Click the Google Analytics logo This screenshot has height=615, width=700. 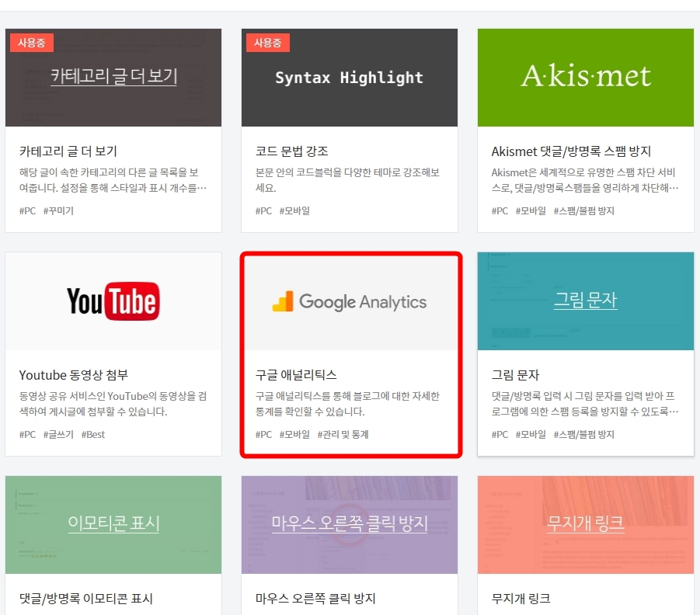(350, 302)
